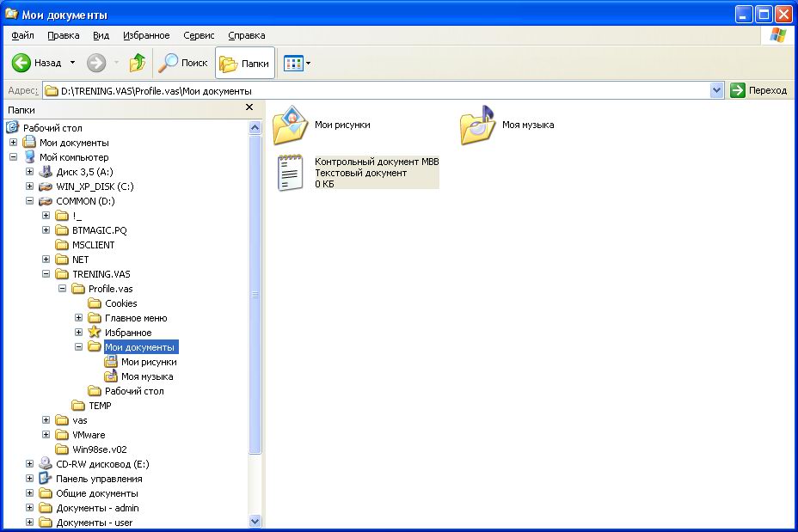Viewport: 798px width, 532px height.
Task: Open Search with the magnifier icon
Action: coord(168,63)
